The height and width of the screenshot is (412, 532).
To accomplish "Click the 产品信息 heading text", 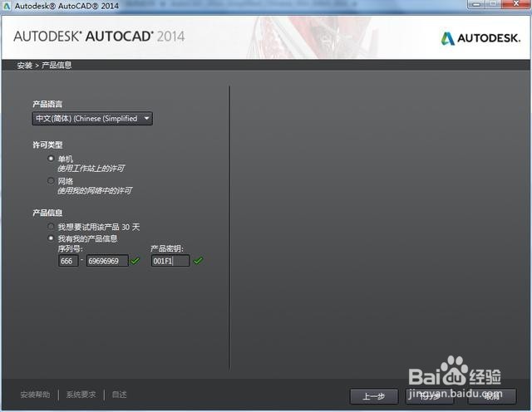I will click(47, 213).
